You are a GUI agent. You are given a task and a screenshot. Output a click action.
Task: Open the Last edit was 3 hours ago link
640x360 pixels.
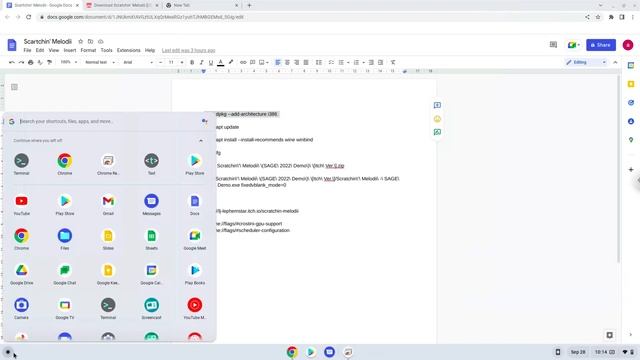tap(188, 50)
